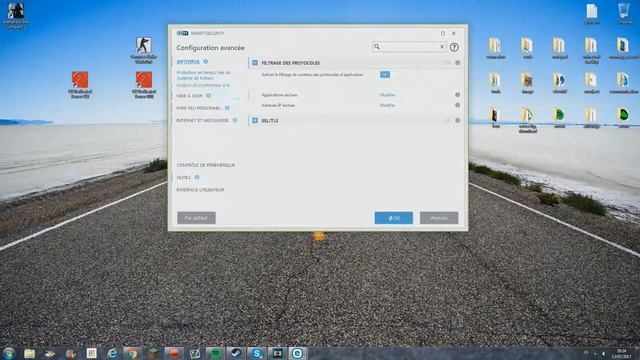Open CONTRÔLE DE PÉRIPHÉRIQUE category
The height and width of the screenshot is (360, 640).
click(x=206, y=165)
